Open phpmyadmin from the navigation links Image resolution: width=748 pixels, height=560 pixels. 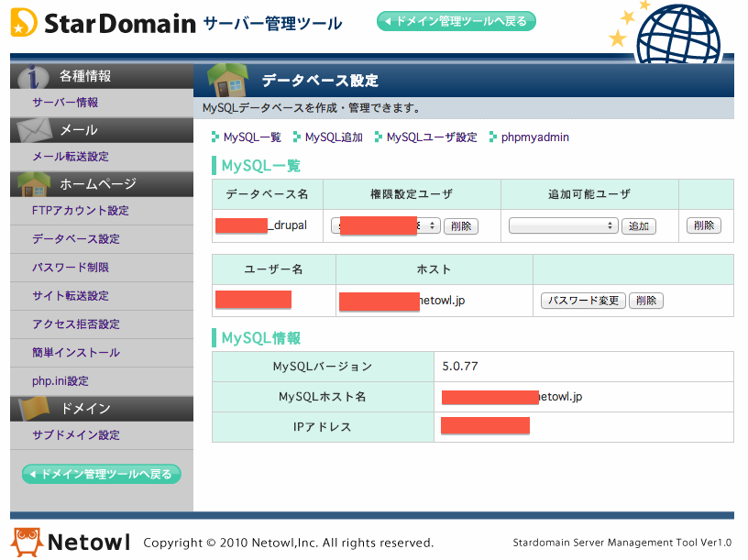click(x=533, y=136)
